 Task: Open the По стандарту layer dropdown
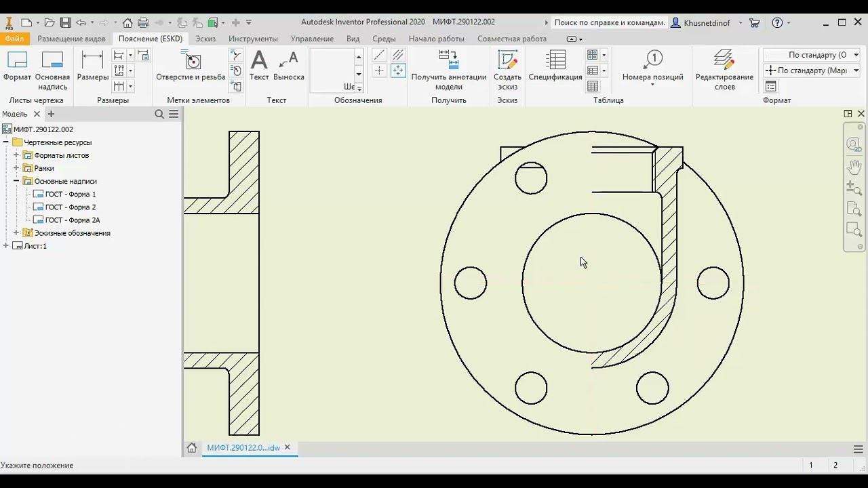(x=856, y=55)
